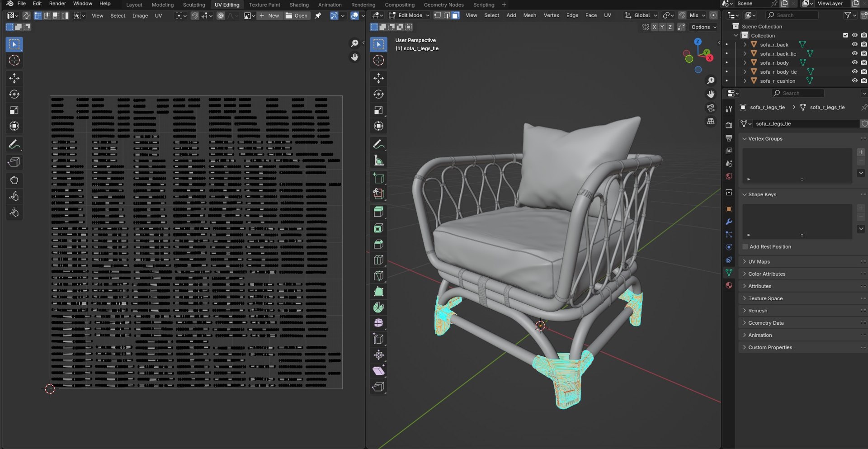Expand the Texture Space panel
The width and height of the screenshot is (868, 449).
point(765,298)
